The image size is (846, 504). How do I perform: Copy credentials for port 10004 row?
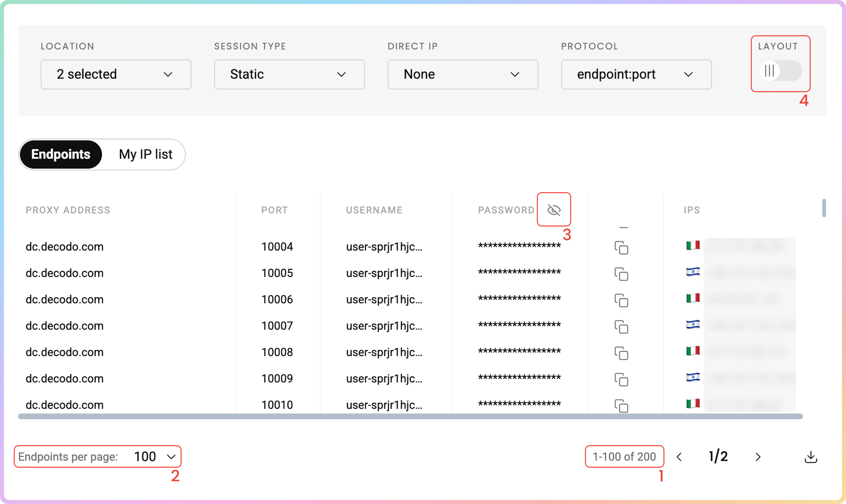[621, 248]
